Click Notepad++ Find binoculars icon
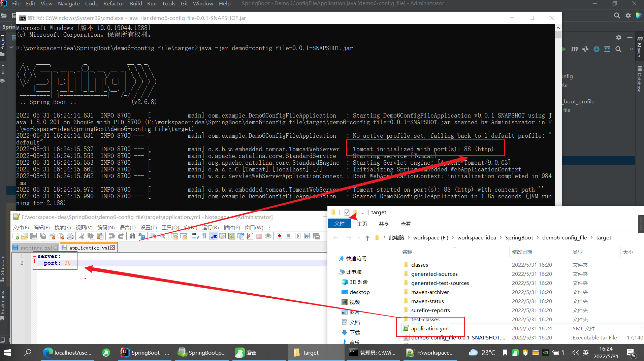Viewport: 644px width, 361px height. (x=132, y=236)
